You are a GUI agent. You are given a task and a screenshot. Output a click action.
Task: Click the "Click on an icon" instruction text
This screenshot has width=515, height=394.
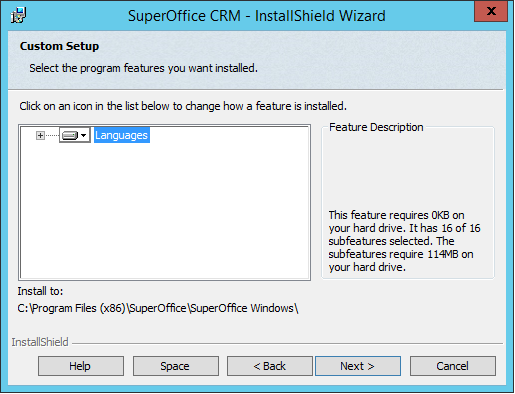183,106
